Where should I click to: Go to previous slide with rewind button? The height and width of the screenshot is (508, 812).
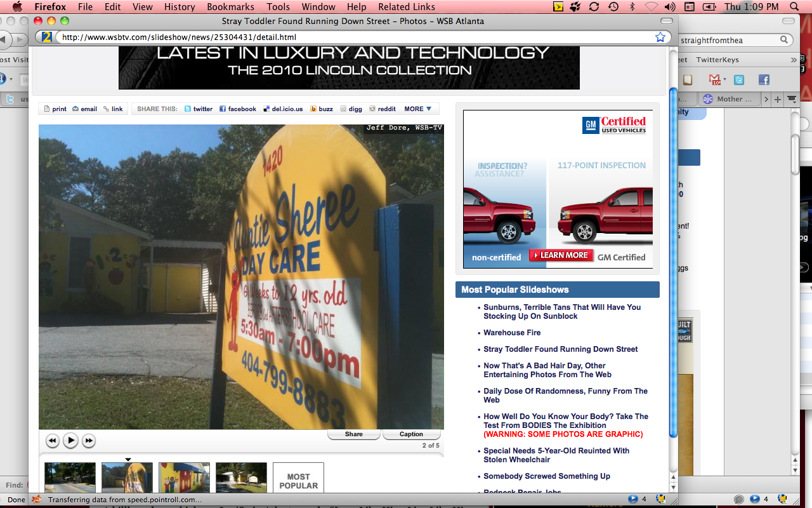pyautogui.click(x=53, y=441)
